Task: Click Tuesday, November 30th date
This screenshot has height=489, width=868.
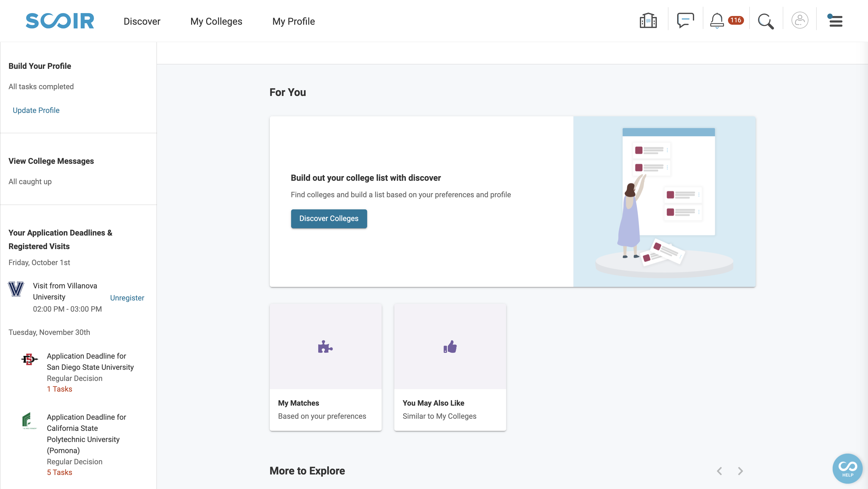Action: pos(49,332)
